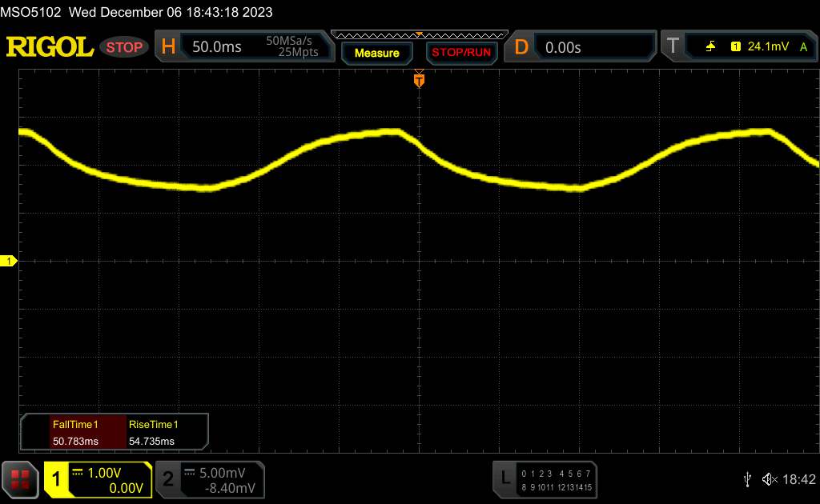The height and width of the screenshot is (504, 820).
Task: Select the rising edge trigger icon
Action: 710,47
